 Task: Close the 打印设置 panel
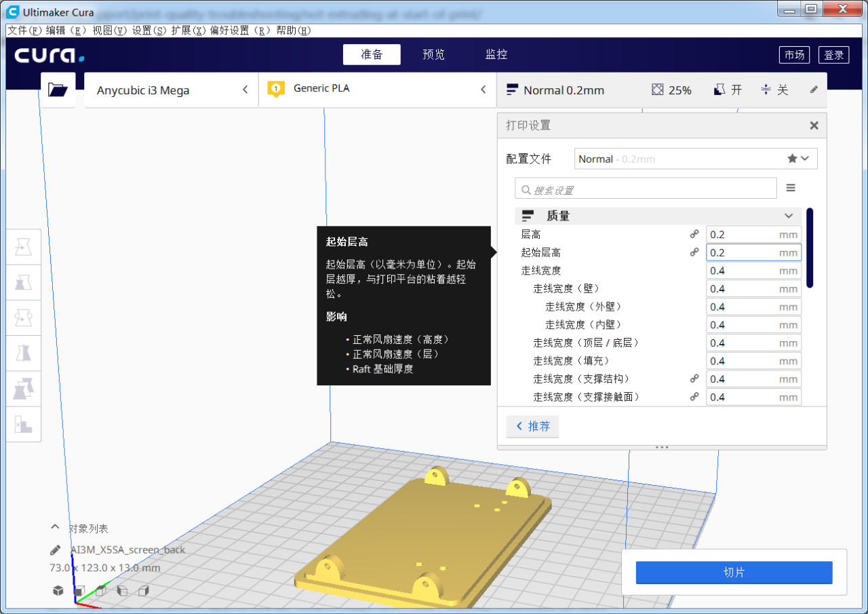[x=814, y=126]
